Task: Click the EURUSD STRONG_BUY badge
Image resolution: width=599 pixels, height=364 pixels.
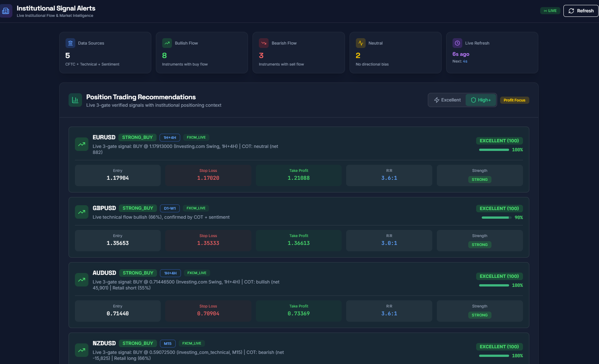Action: click(x=137, y=137)
